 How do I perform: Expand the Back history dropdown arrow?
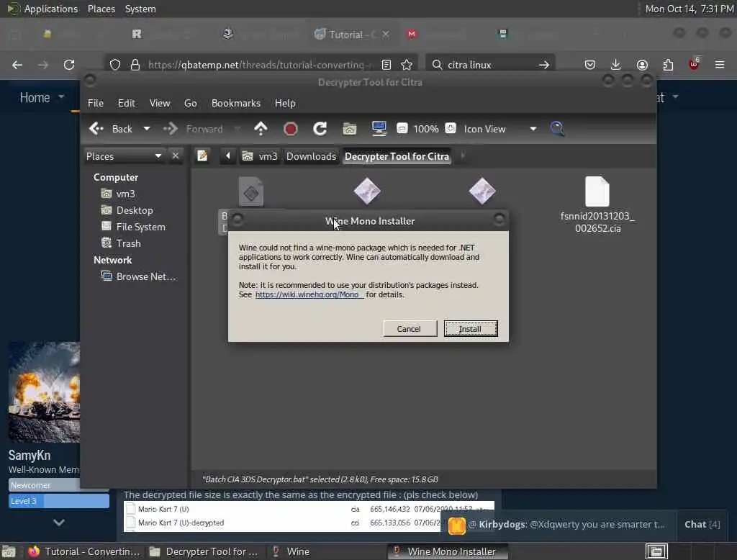point(147,129)
